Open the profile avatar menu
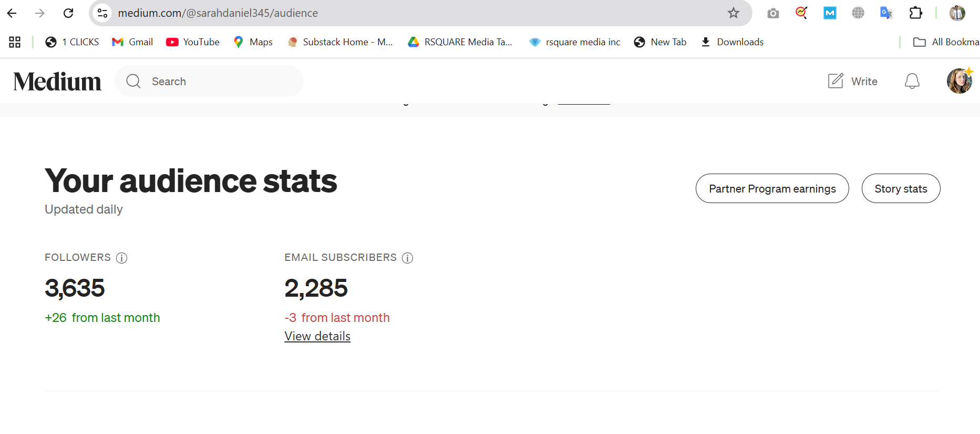980x434 pixels. 960,81
